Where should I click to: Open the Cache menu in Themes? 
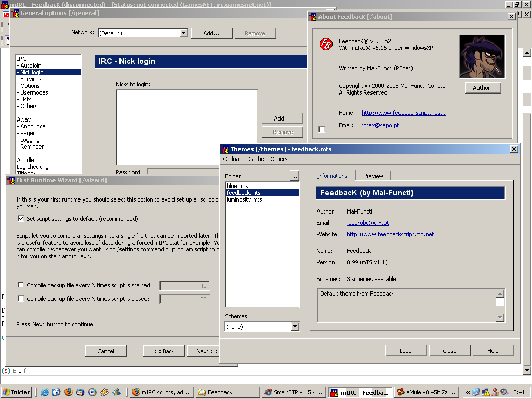pyautogui.click(x=256, y=159)
